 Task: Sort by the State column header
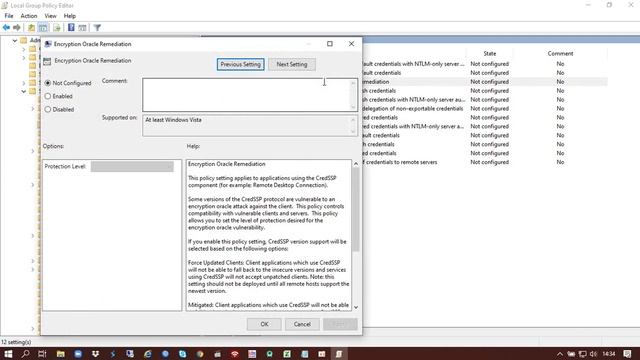coord(490,53)
